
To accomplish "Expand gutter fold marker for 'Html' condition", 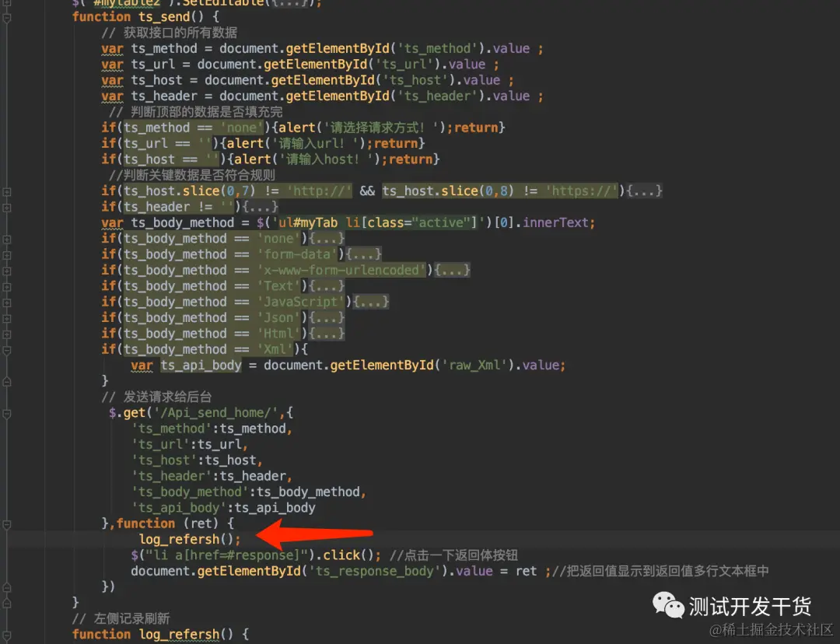I will (7, 334).
